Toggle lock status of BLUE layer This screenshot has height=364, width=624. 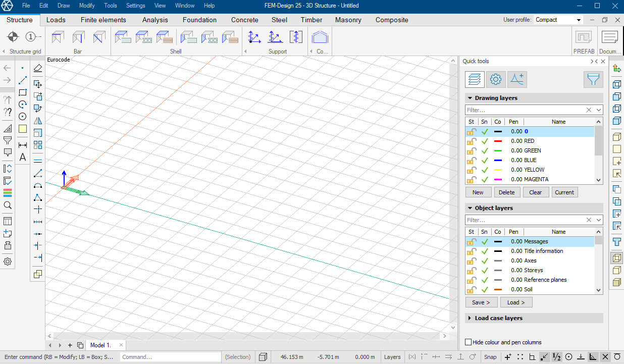[x=471, y=160]
